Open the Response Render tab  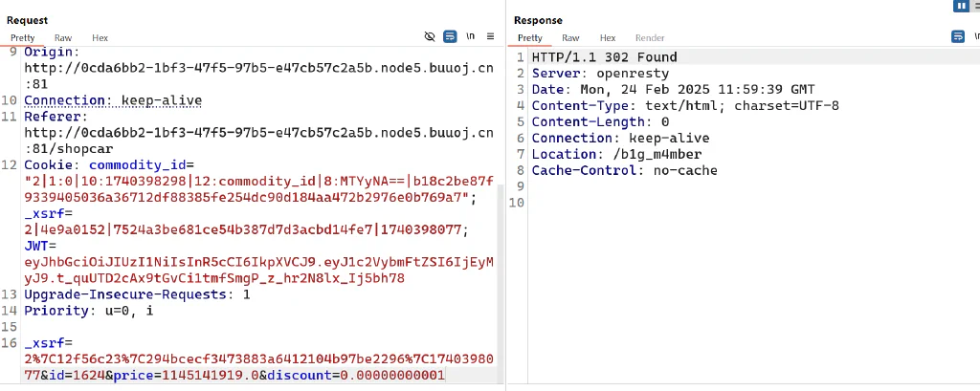click(x=650, y=38)
